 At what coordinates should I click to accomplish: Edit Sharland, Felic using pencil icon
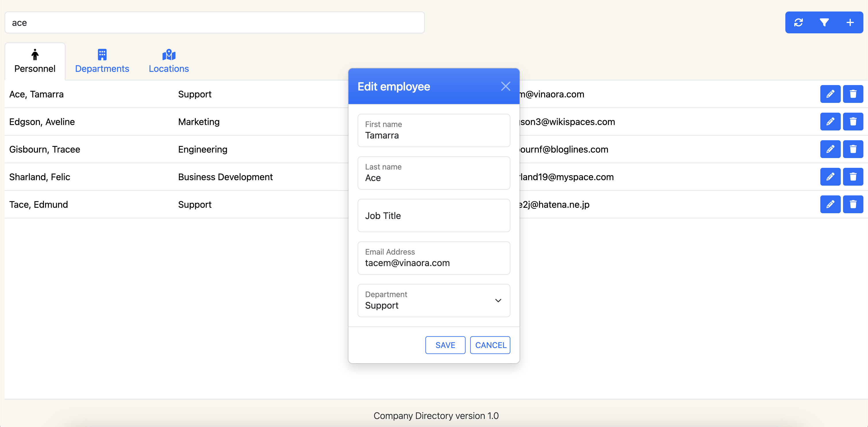pyautogui.click(x=830, y=177)
